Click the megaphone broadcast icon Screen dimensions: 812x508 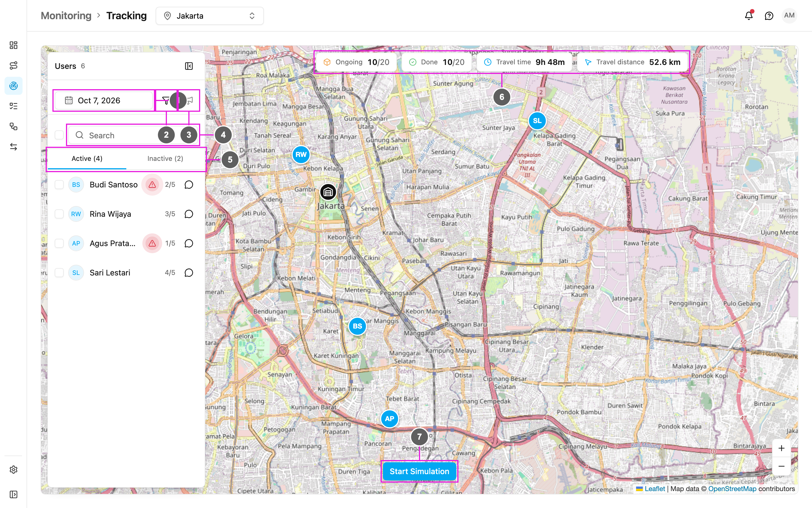190,100
